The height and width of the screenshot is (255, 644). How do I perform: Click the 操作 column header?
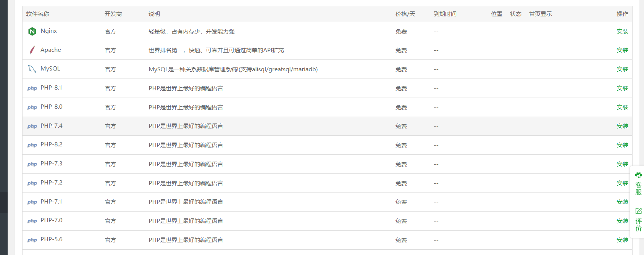622,14
